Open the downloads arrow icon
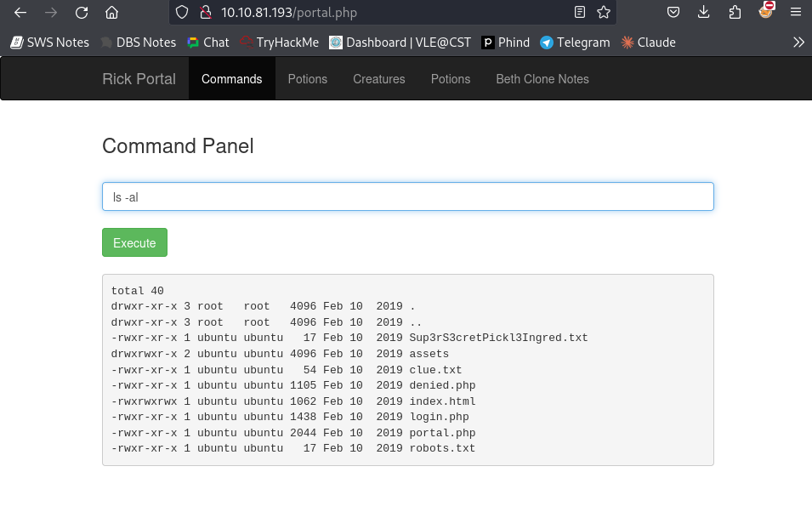Screen dimensions: 812x529 point(703,13)
